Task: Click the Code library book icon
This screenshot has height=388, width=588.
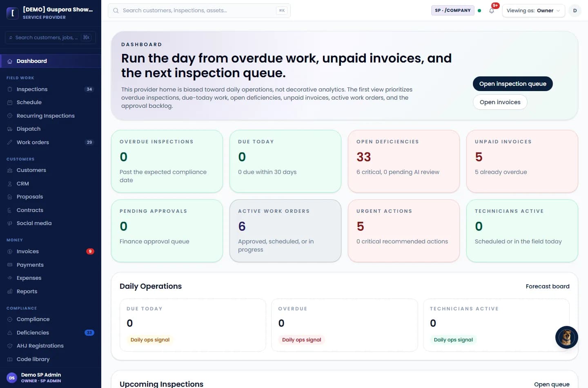Action: pyautogui.click(x=10, y=359)
